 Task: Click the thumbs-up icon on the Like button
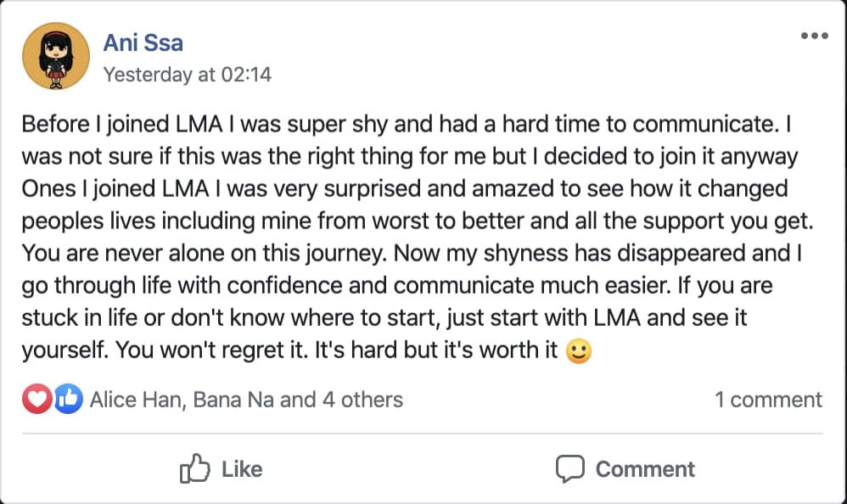[195, 468]
